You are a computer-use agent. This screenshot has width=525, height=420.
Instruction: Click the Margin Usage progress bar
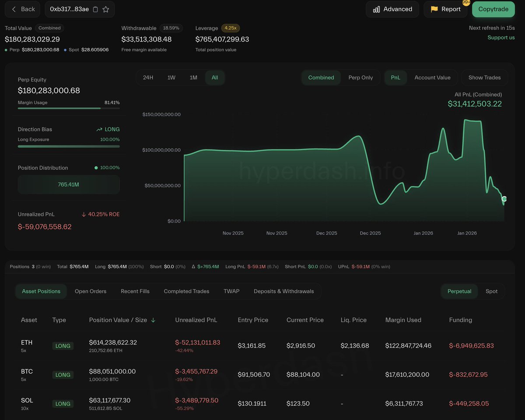tap(69, 108)
